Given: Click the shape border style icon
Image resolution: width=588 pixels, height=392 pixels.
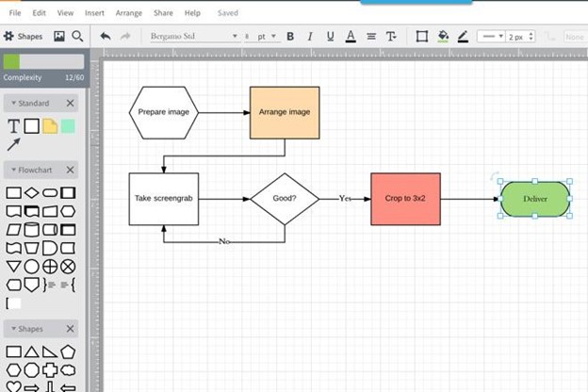Looking at the screenshot, I should (x=422, y=37).
